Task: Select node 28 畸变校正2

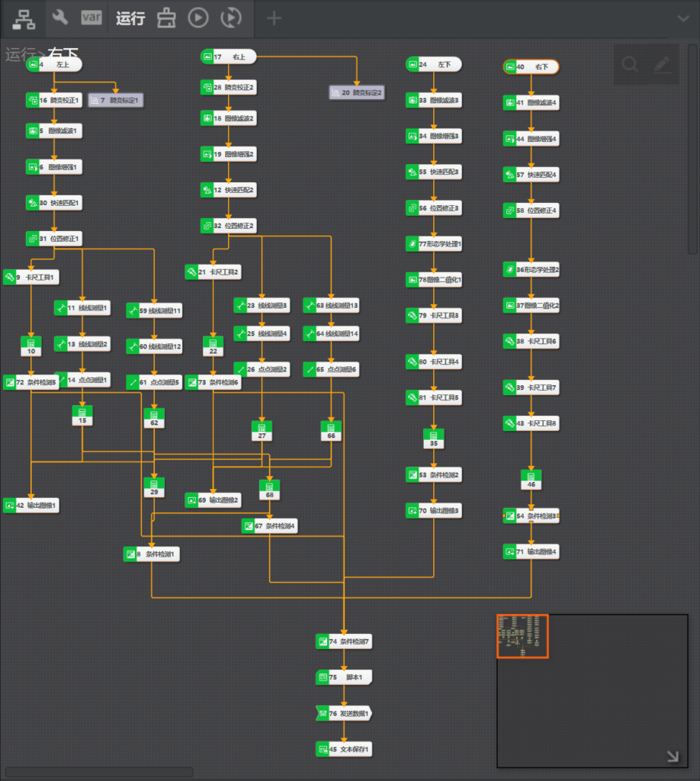Action: (x=229, y=88)
